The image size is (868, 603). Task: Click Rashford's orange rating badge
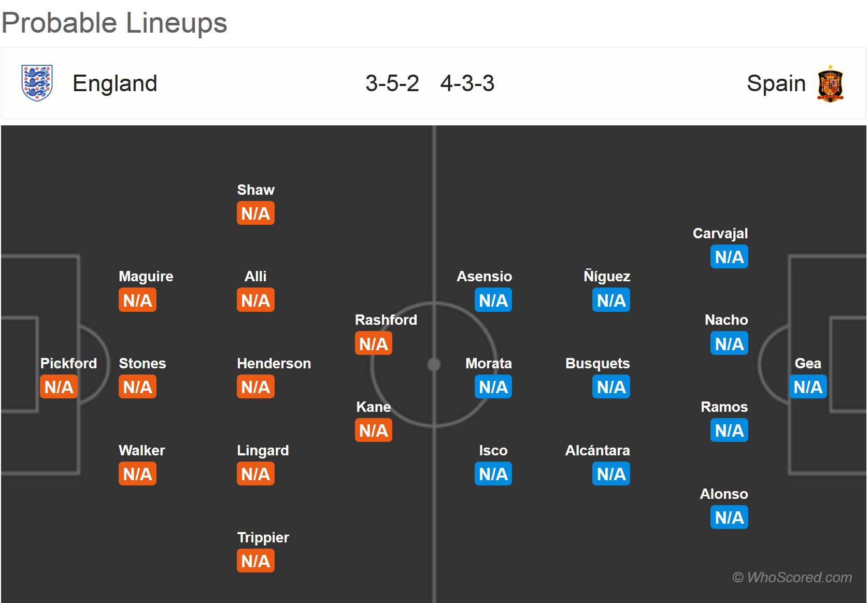[x=373, y=343]
